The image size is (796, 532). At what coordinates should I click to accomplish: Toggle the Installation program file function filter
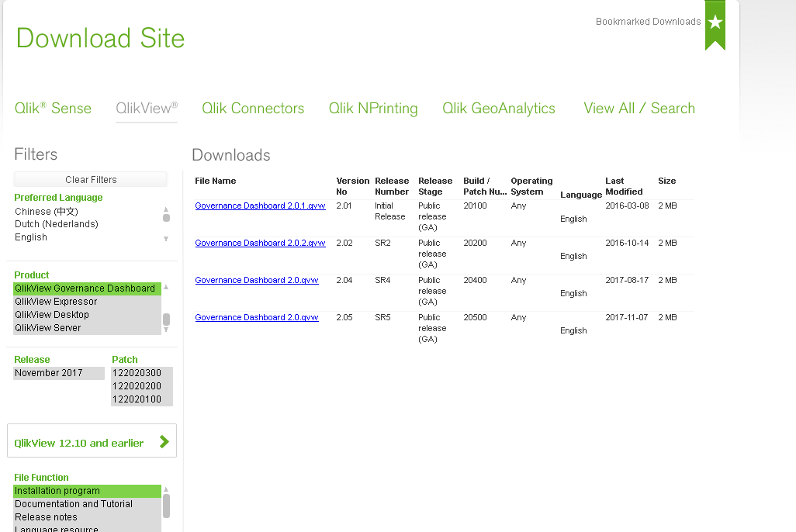(55, 491)
